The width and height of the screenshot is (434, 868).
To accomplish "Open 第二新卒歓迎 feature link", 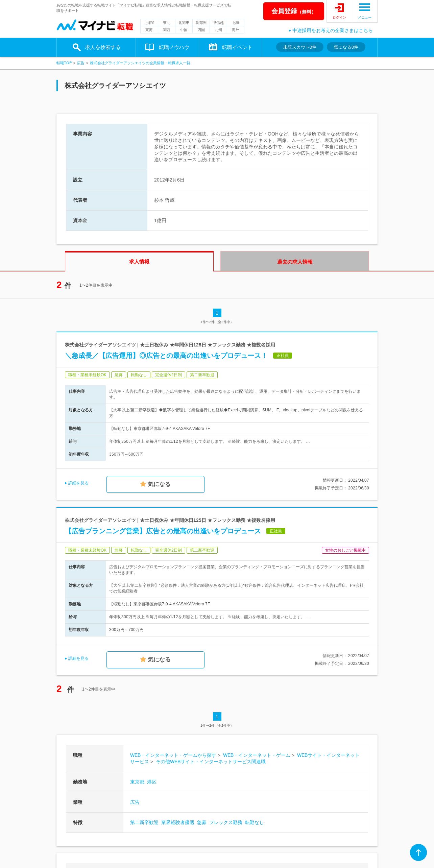I will (x=144, y=822).
